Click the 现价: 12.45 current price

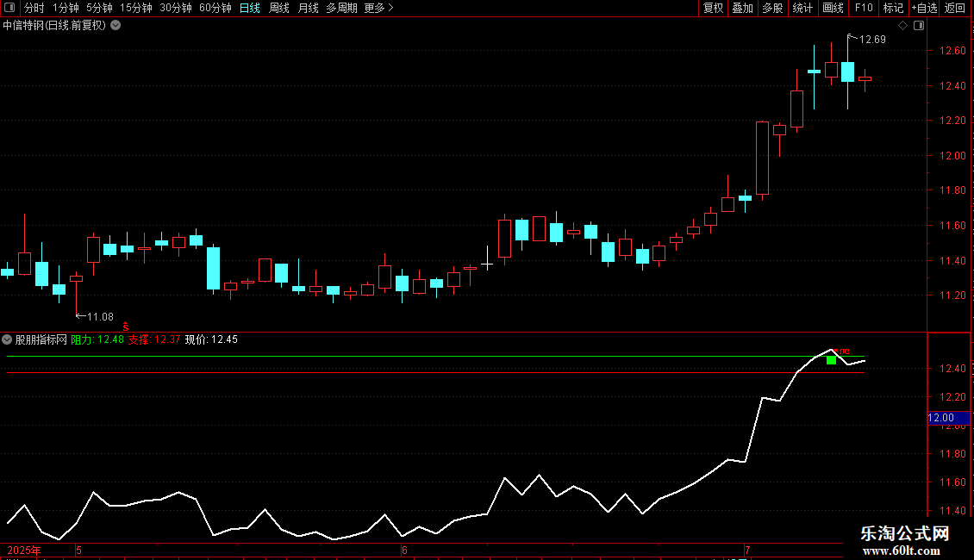coord(211,339)
